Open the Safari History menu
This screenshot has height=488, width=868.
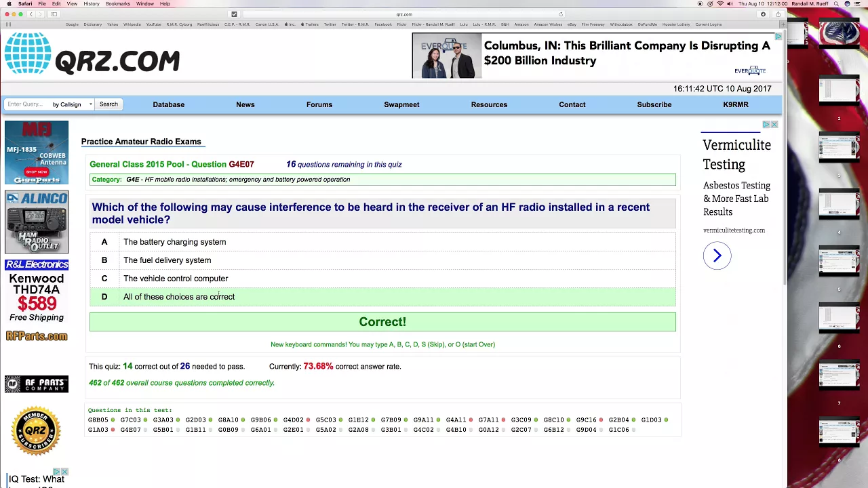(x=92, y=4)
